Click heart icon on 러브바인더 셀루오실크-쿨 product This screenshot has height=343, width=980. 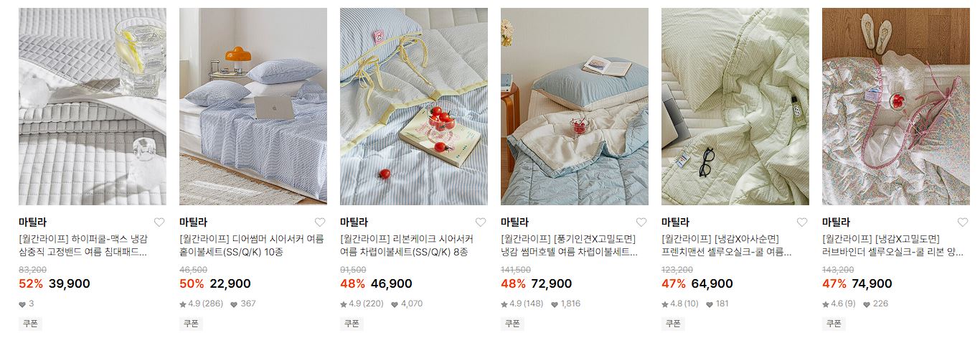click(963, 222)
